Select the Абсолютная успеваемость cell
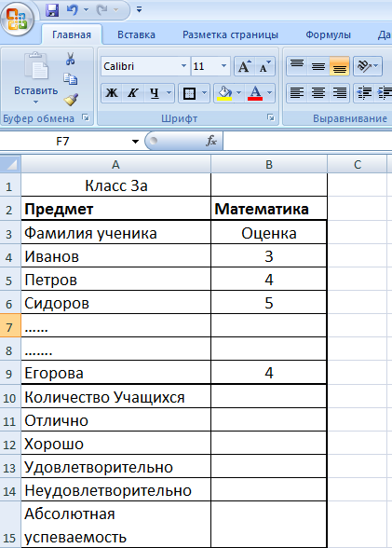Image resolution: width=392 pixels, height=548 pixels. pos(115,525)
